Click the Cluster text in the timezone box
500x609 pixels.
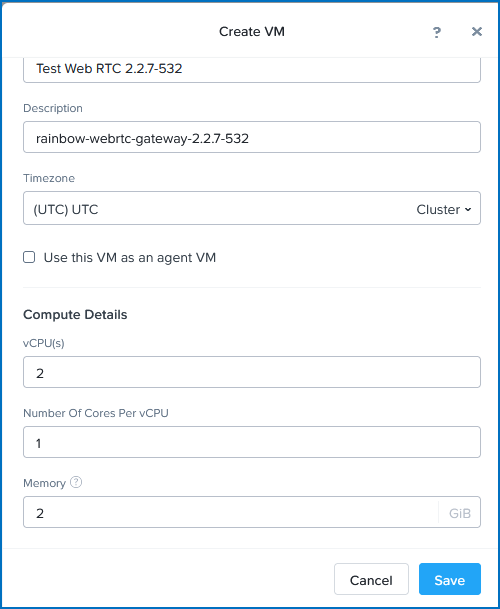tap(438, 210)
